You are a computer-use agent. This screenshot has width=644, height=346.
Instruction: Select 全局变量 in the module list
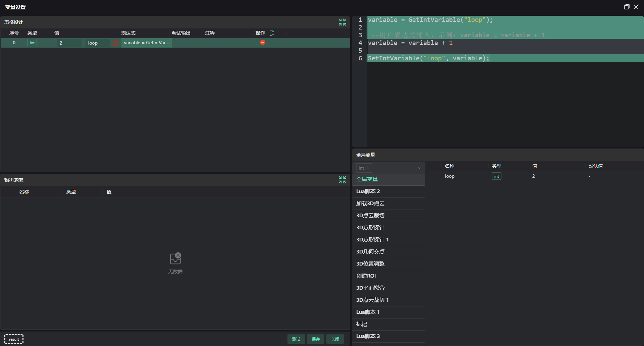click(389, 179)
